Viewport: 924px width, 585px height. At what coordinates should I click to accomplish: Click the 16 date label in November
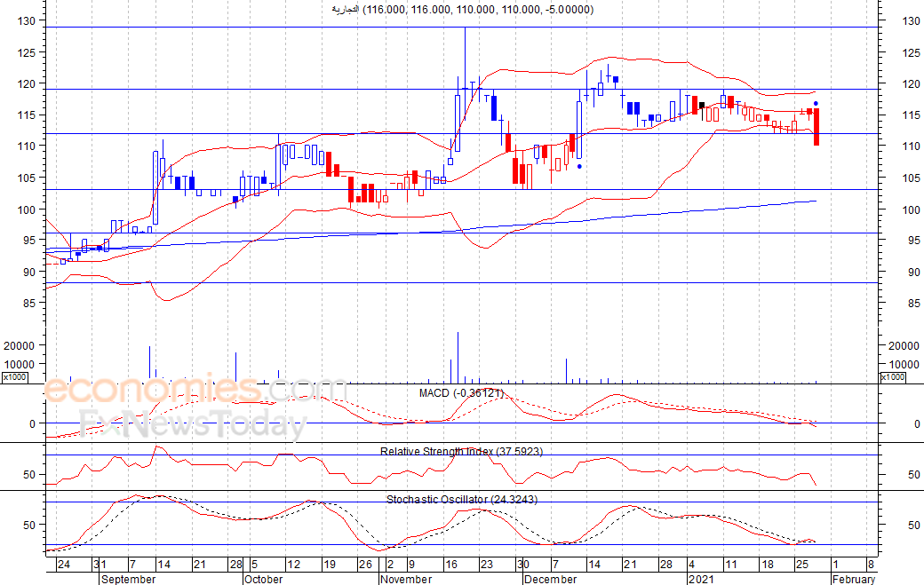[x=451, y=565]
